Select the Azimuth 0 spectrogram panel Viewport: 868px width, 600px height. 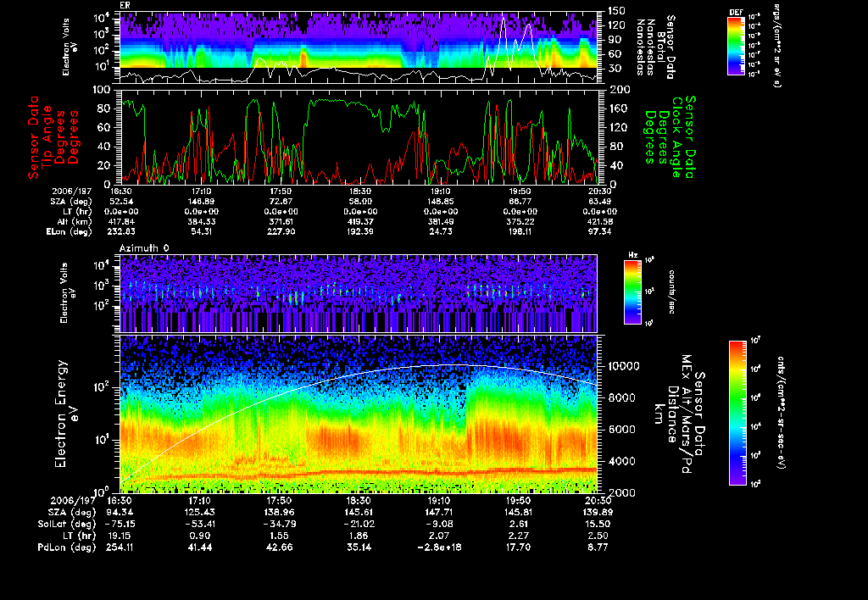(359, 294)
